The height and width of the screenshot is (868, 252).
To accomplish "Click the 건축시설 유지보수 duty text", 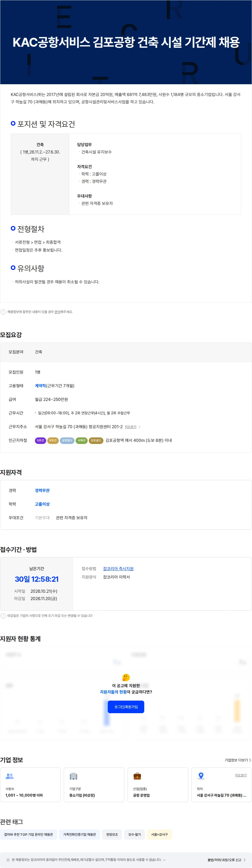I will tap(96, 152).
